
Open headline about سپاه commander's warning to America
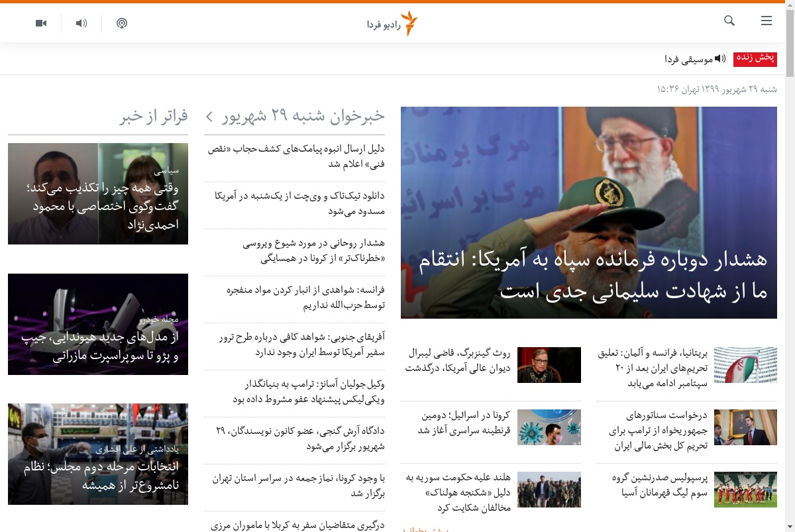pyautogui.click(x=593, y=275)
